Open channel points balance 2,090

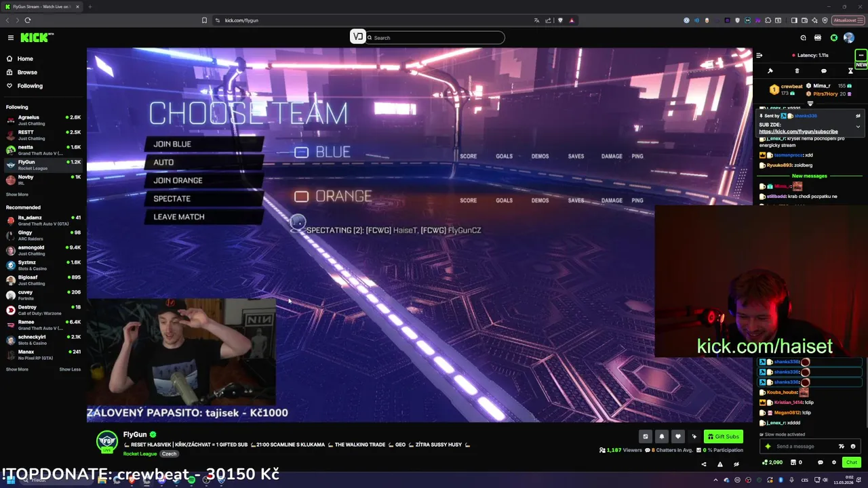click(x=772, y=462)
